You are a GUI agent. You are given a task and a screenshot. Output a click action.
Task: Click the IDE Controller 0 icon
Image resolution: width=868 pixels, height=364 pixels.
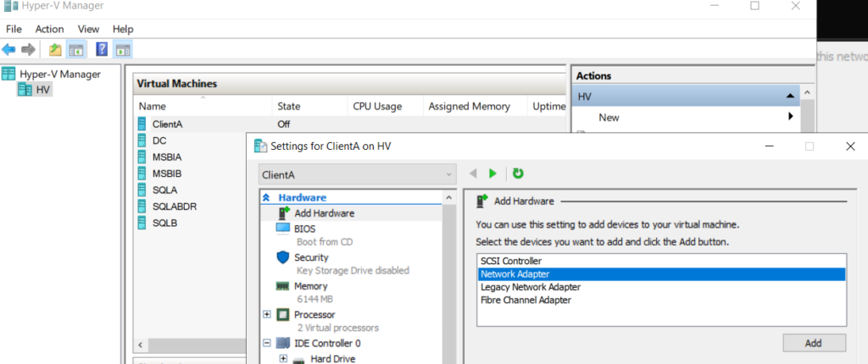[x=283, y=343]
